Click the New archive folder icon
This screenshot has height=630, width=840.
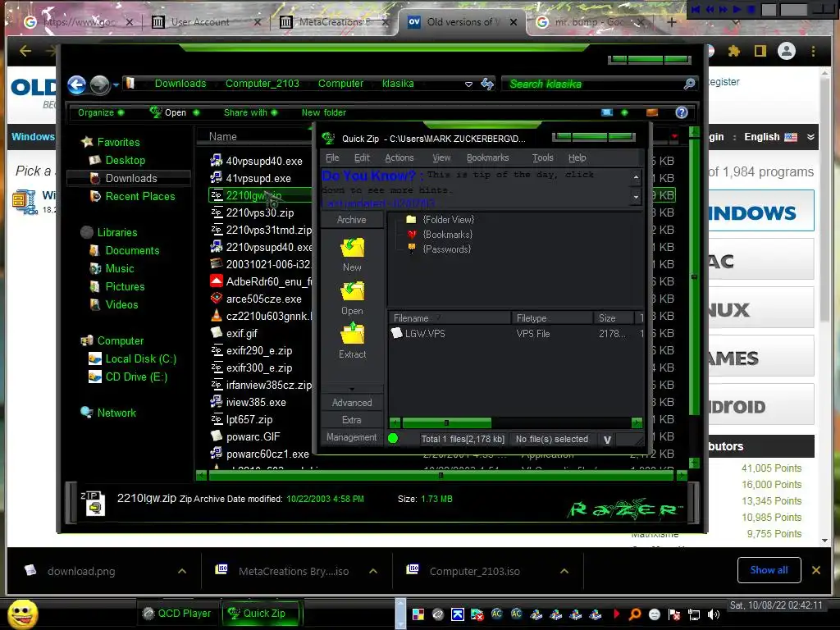tap(353, 248)
